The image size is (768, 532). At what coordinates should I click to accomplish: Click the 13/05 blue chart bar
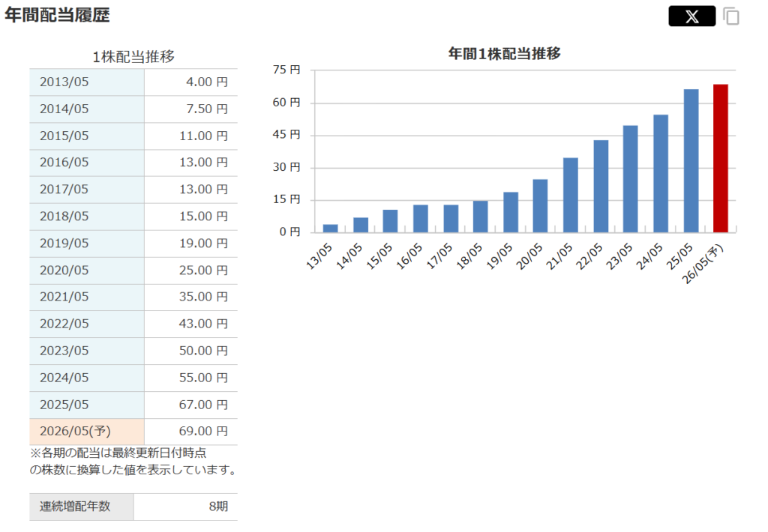pos(330,228)
